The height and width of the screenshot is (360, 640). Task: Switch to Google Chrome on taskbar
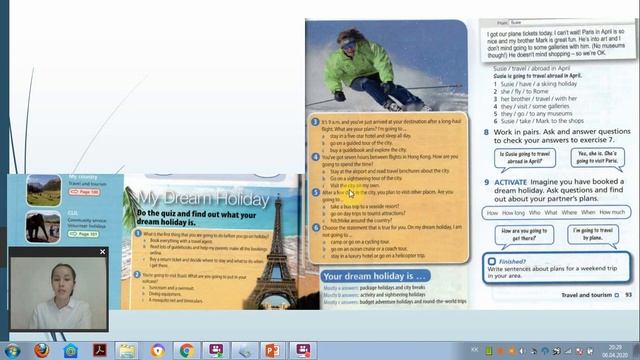[x=187, y=351]
